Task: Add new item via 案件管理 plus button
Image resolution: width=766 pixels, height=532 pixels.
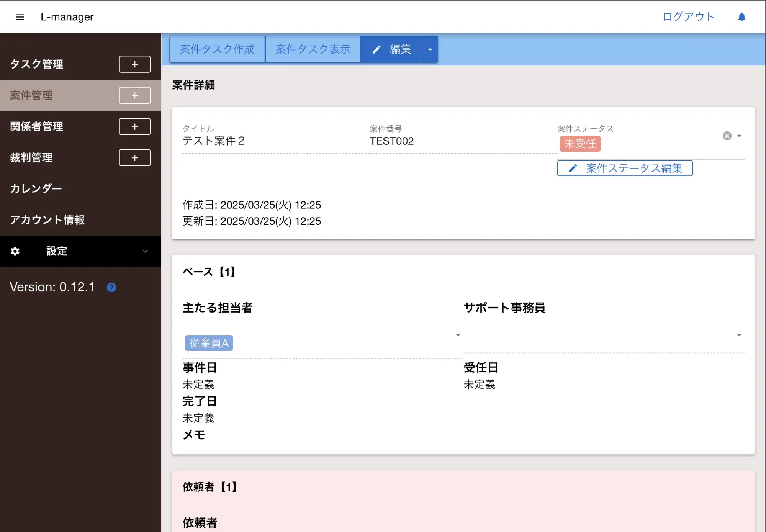Action: (x=134, y=95)
